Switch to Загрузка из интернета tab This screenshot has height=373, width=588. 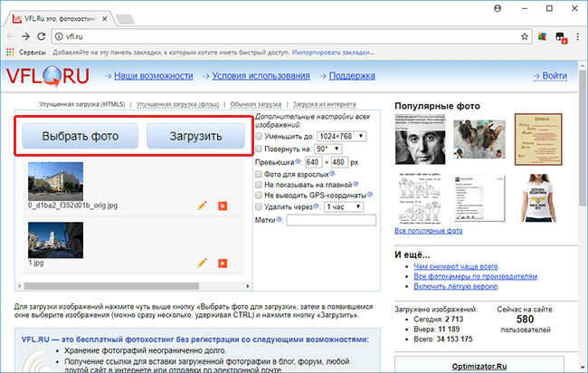coord(325,104)
